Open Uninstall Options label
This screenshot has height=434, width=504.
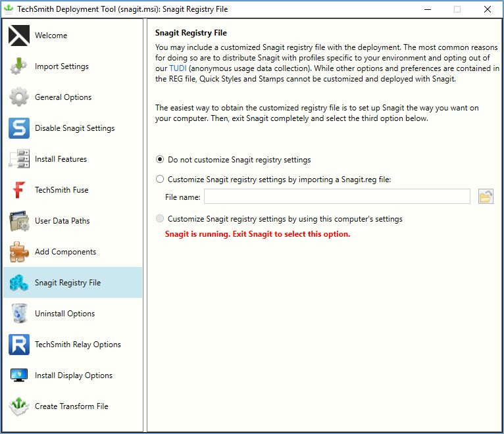[65, 313]
